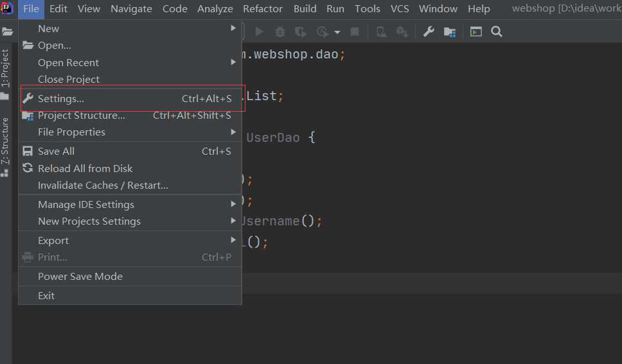Click the Run with Coverage toolbar icon
The height and width of the screenshot is (364, 622).
301,31
